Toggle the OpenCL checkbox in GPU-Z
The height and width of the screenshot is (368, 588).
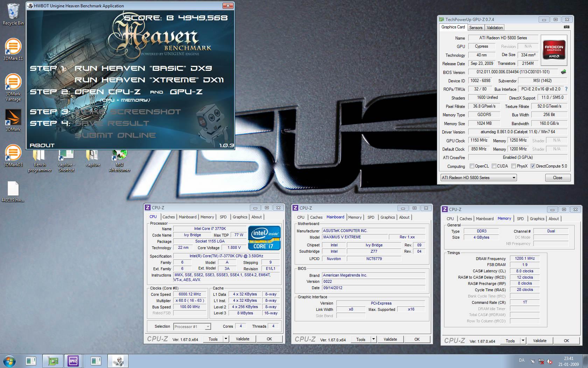(x=472, y=166)
